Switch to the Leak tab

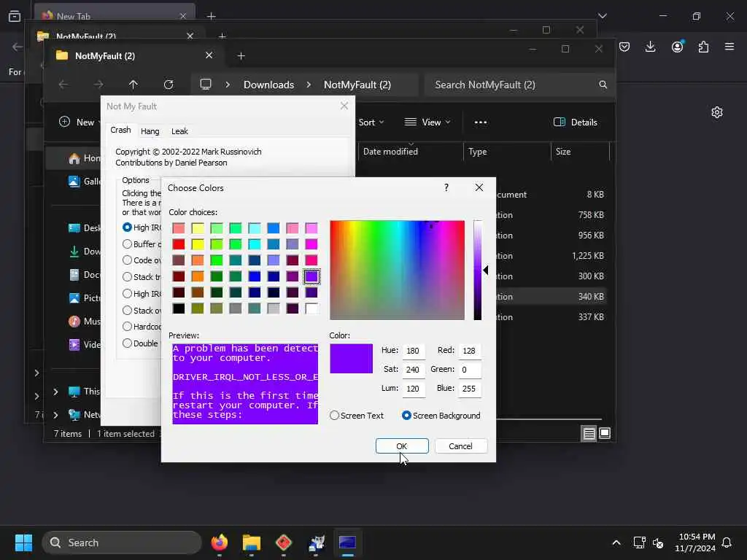pos(179,131)
